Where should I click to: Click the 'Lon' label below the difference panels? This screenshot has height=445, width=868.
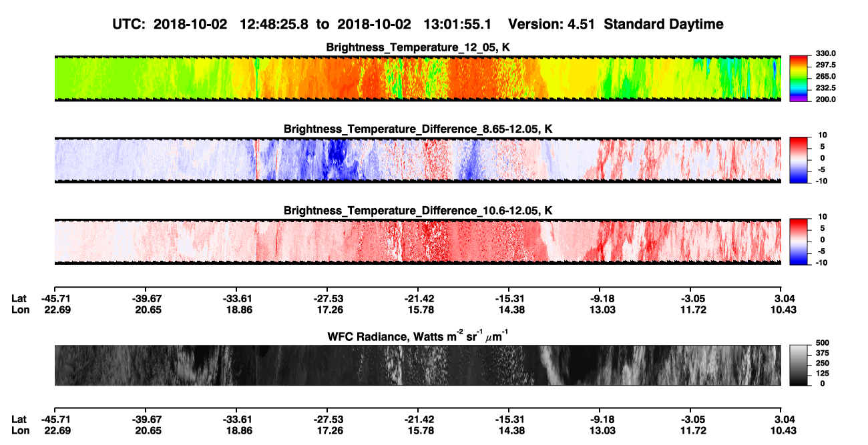coord(20,310)
